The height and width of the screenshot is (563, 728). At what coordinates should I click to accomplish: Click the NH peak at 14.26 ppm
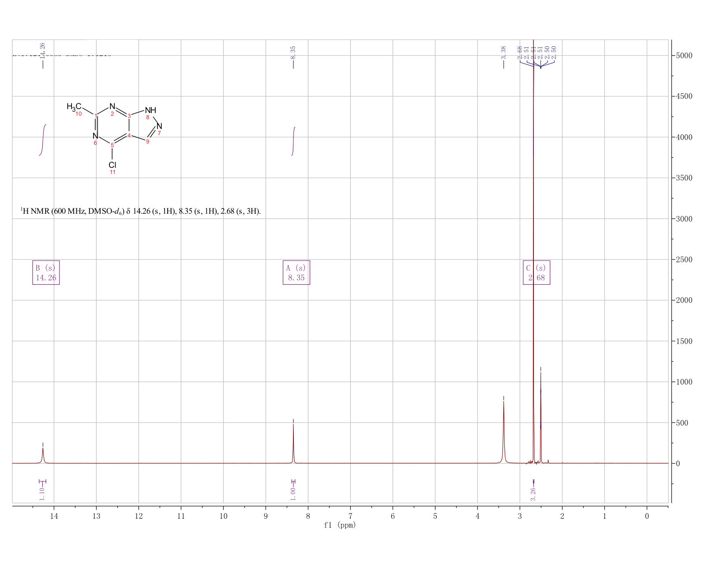tap(43, 455)
